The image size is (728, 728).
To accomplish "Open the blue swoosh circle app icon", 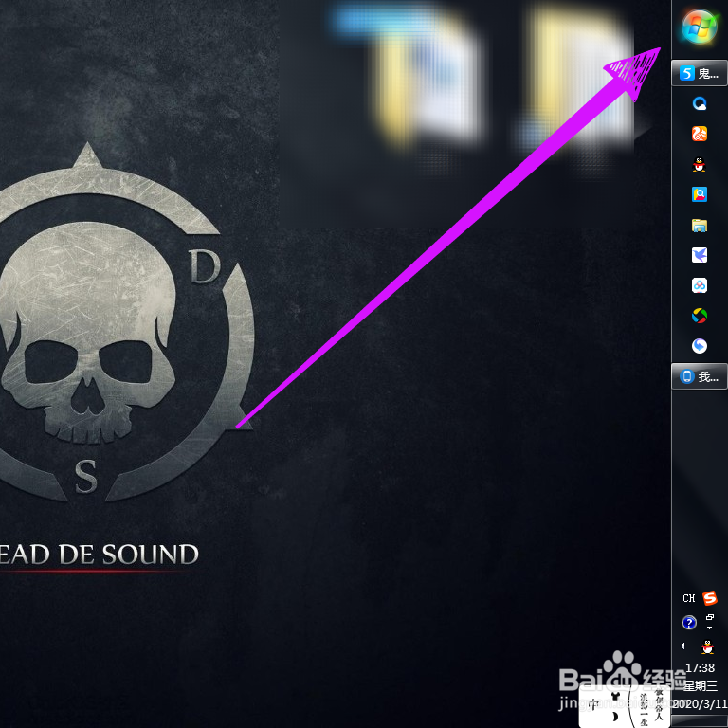I will (x=700, y=346).
